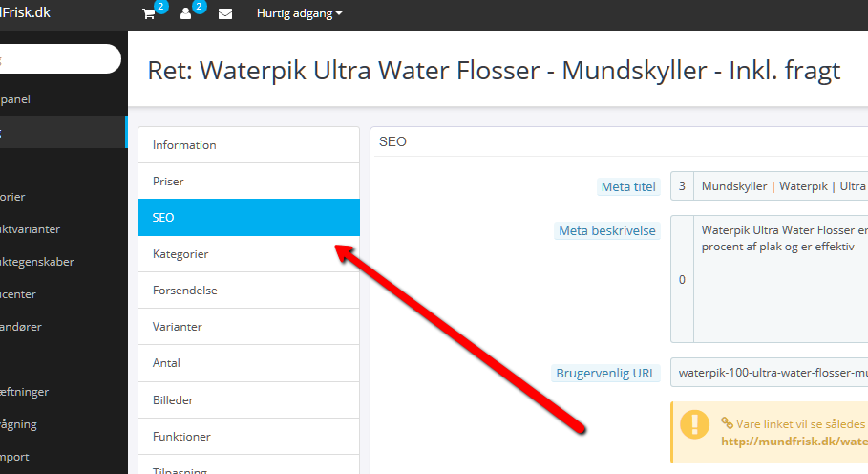Open the messages envelope icon

tap(225, 13)
